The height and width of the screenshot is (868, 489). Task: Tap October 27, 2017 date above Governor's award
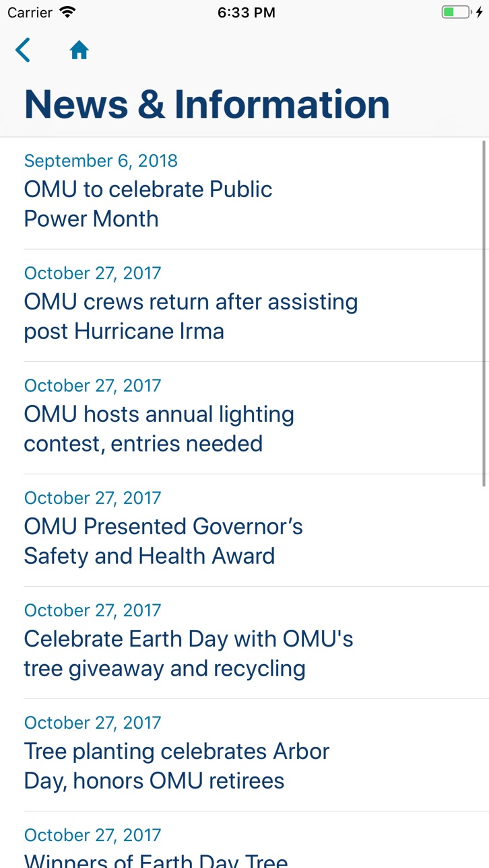click(93, 498)
